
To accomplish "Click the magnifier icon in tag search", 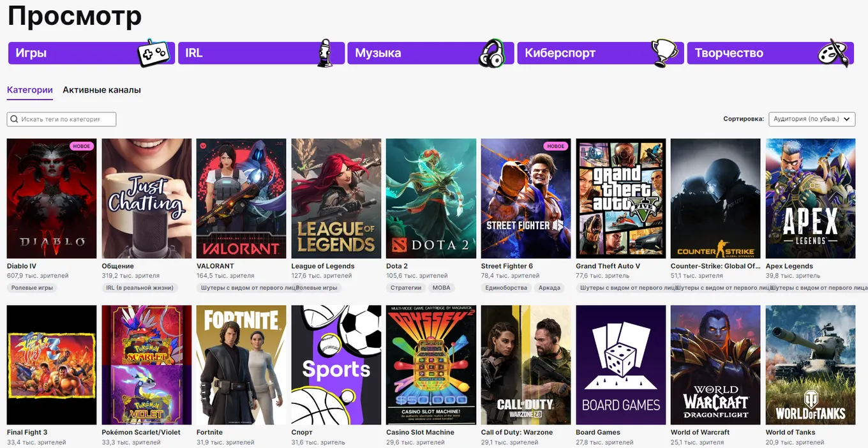I will [x=14, y=119].
